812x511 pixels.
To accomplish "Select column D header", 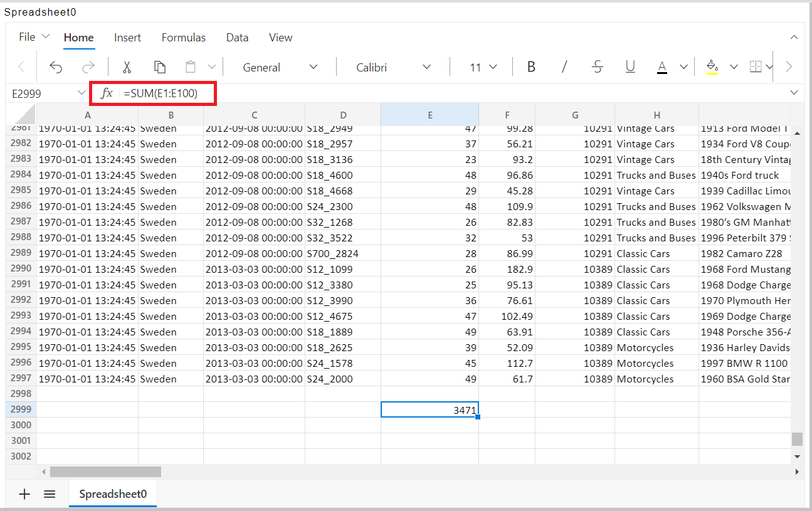I will (343, 115).
